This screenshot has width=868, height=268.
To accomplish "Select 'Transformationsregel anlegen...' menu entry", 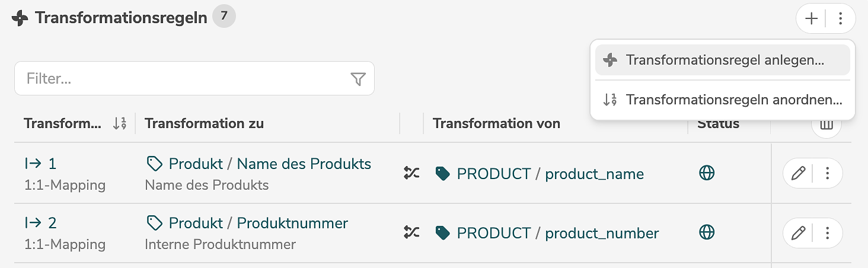I will pyautogui.click(x=723, y=60).
